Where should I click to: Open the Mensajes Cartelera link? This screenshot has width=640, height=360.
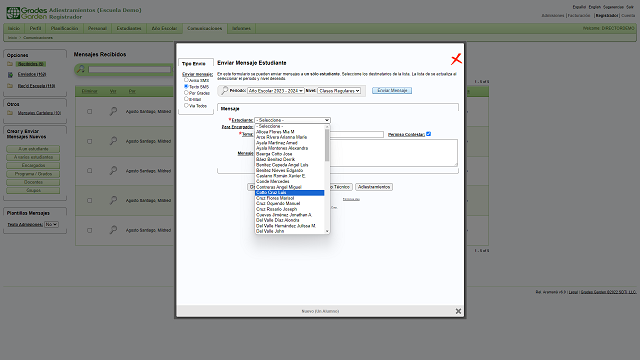[39, 113]
